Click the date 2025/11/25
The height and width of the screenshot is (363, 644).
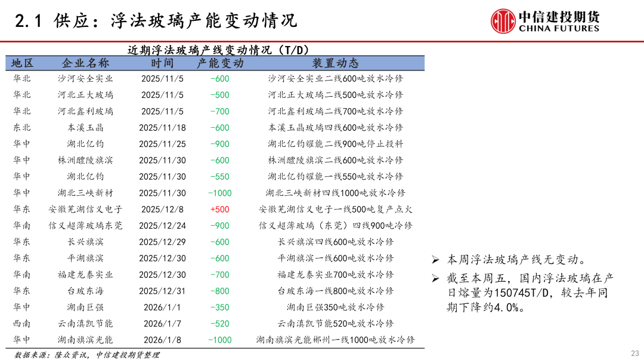point(162,144)
